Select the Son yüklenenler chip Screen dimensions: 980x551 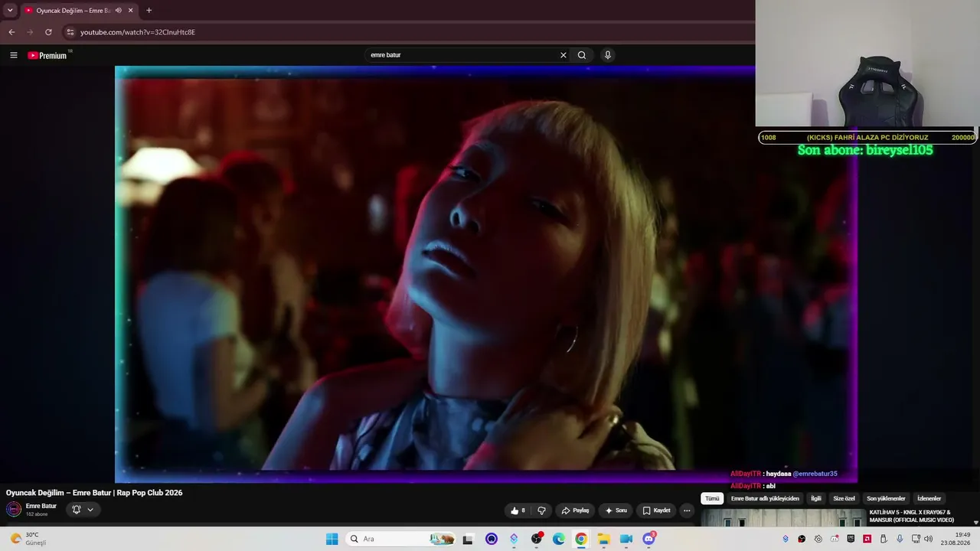click(x=886, y=498)
